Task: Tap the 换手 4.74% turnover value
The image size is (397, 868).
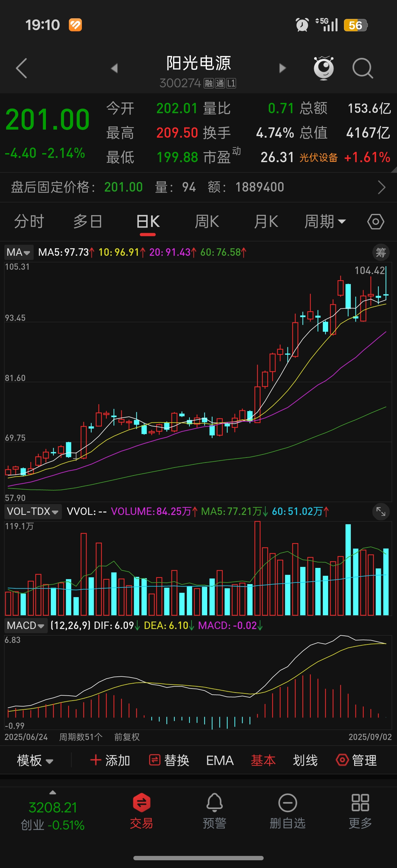Action: point(248,133)
